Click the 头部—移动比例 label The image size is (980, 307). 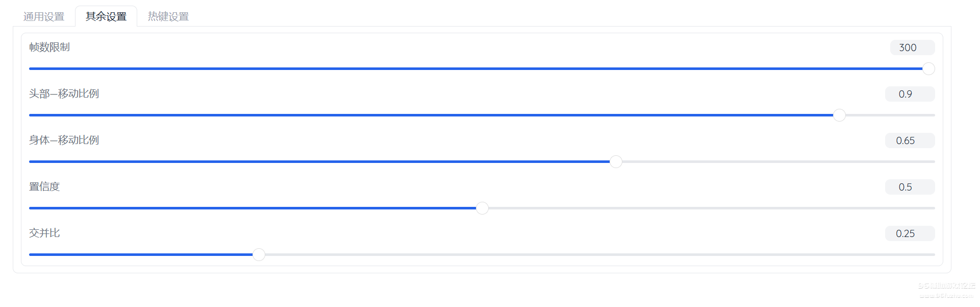[x=64, y=93]
